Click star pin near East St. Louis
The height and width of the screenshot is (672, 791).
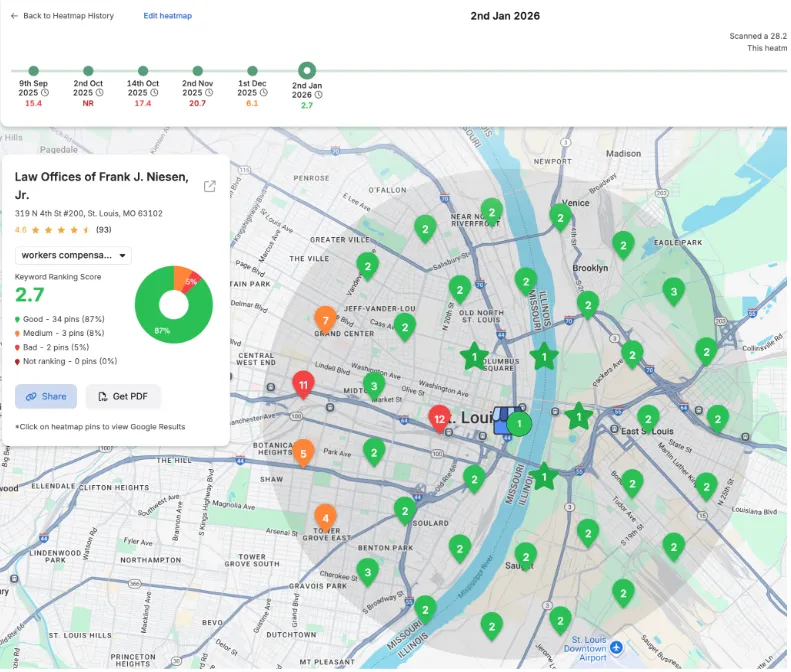click(579, 417)
